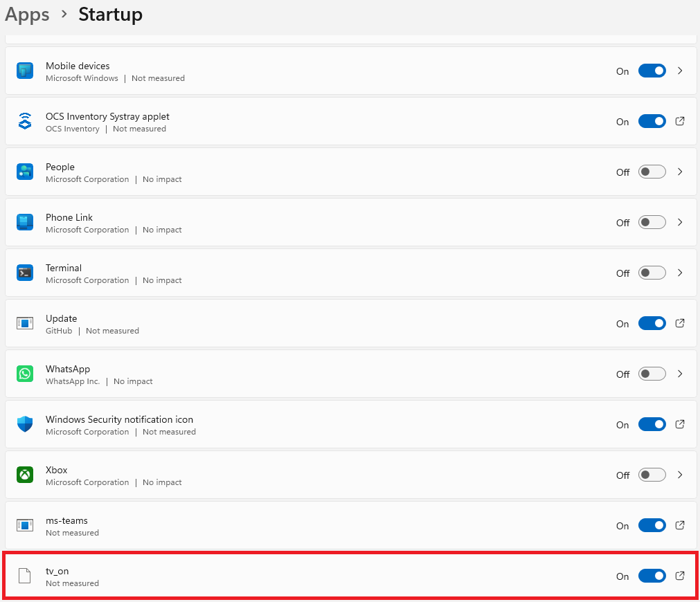The height and width of the screenshot is (602, 700).
Task: Select the tv_on entry name
Action: coord(57,572)
